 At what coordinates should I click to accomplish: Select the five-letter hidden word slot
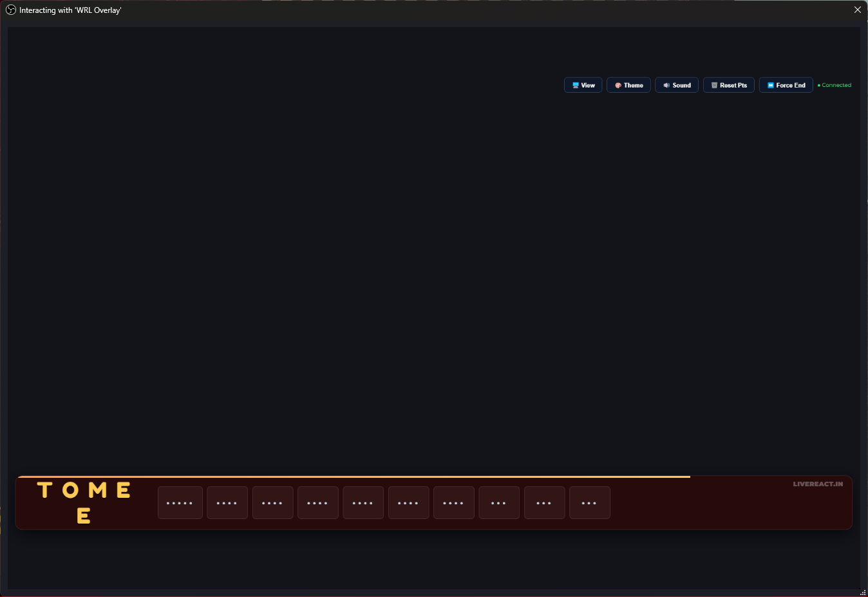tap(180, 503)
